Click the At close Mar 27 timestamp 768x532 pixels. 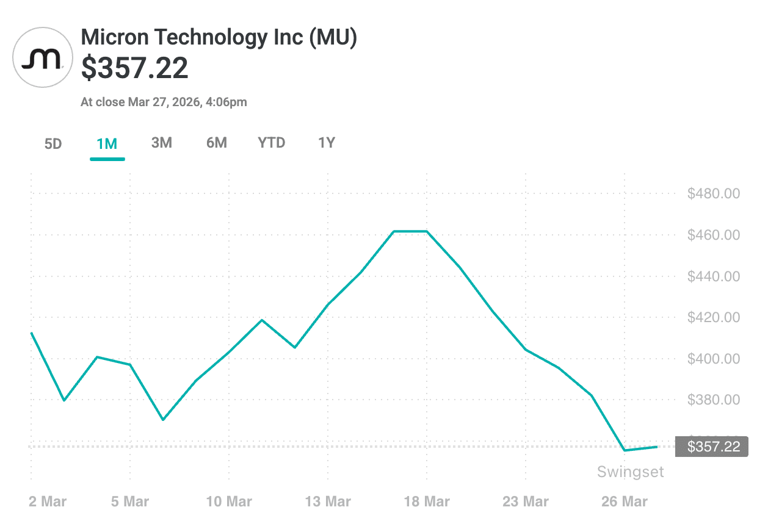pyautogui.click(x=164, y=102)
